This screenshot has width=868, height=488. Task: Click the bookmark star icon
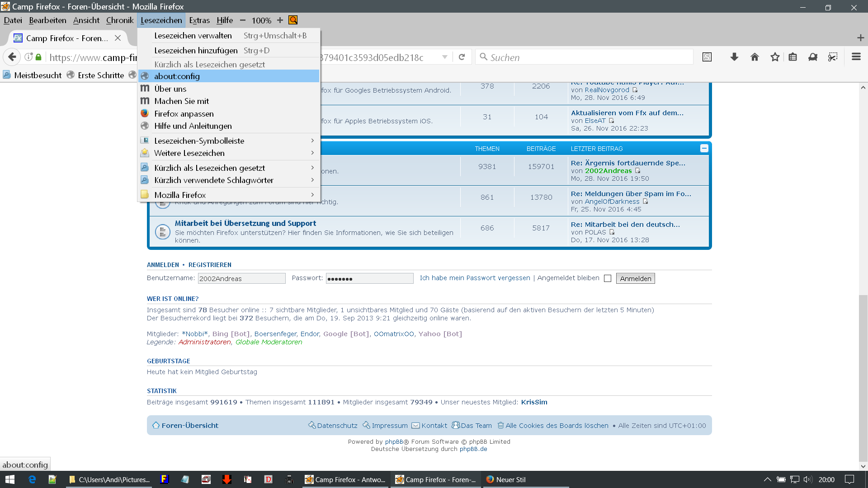pyautogui.click(x=775, y=57)
